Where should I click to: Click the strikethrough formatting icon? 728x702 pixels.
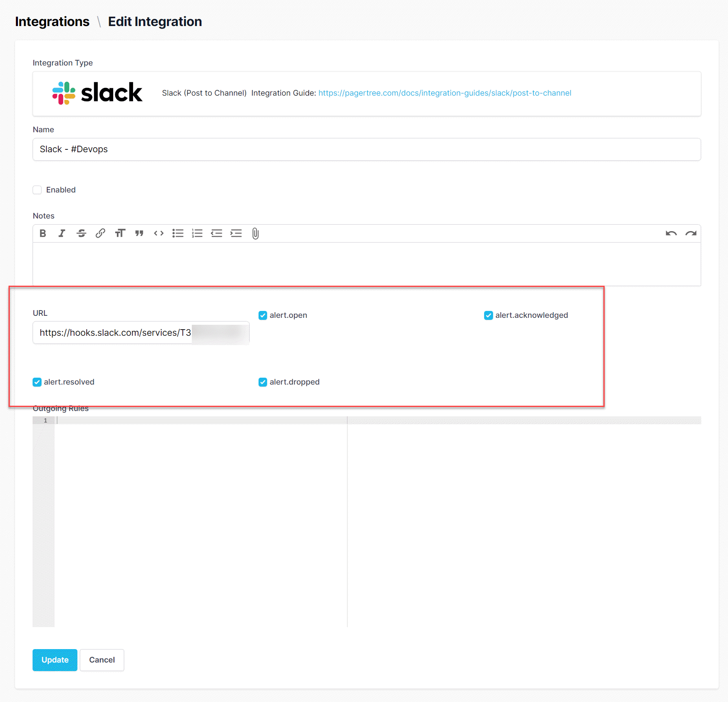tap(81, 233)
